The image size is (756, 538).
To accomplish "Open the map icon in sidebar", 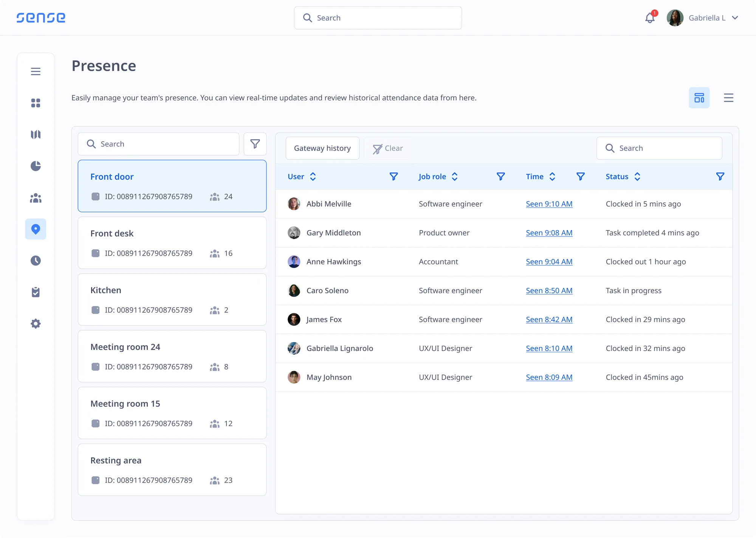I will coord(36,134).
